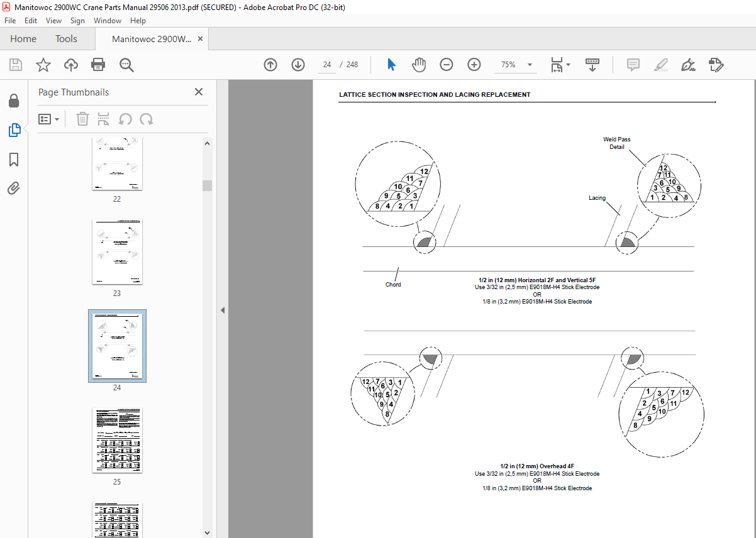Screen dimensions: 756x538
Task: Select the page 25 thumbnail
Action: [117, 440]
